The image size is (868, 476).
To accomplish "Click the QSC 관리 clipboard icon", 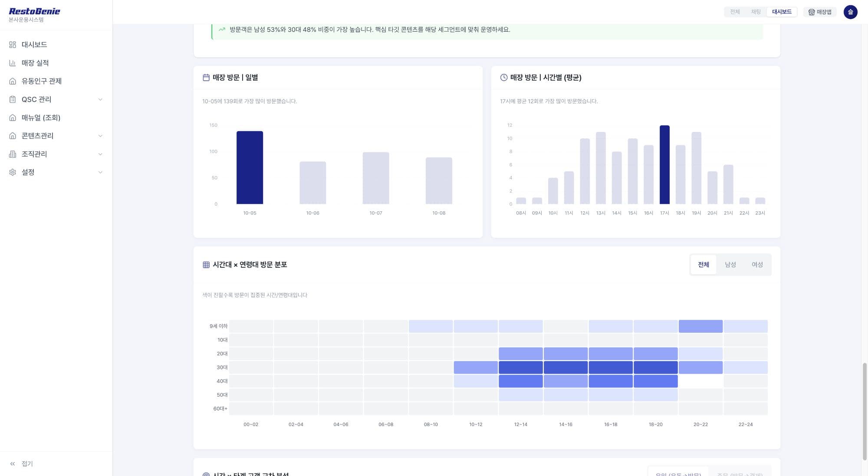I will (x=13, y=99).
